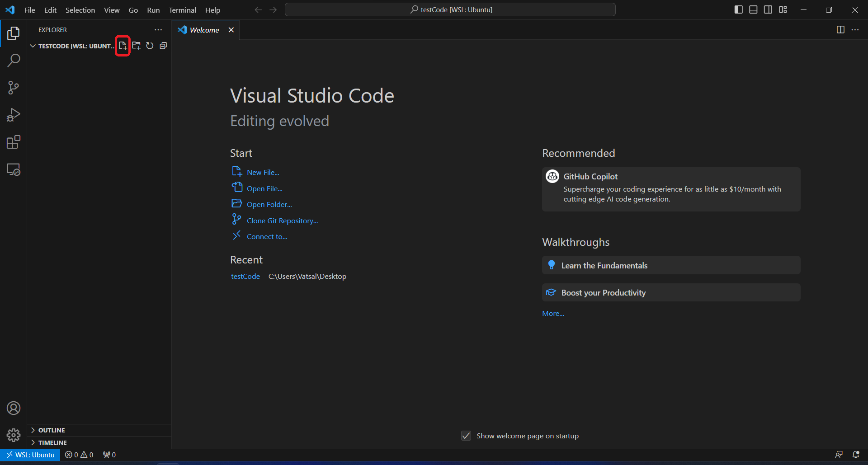The image size is (868, 465).
Task: Collapse all folders in Explorer
Action: pyautogui.click(x=163, y=46)
